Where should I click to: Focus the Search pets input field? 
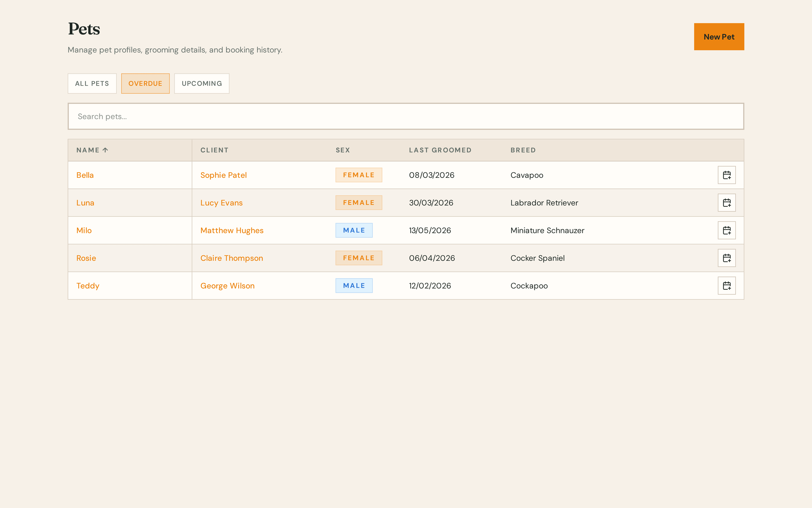click(406, 116)
